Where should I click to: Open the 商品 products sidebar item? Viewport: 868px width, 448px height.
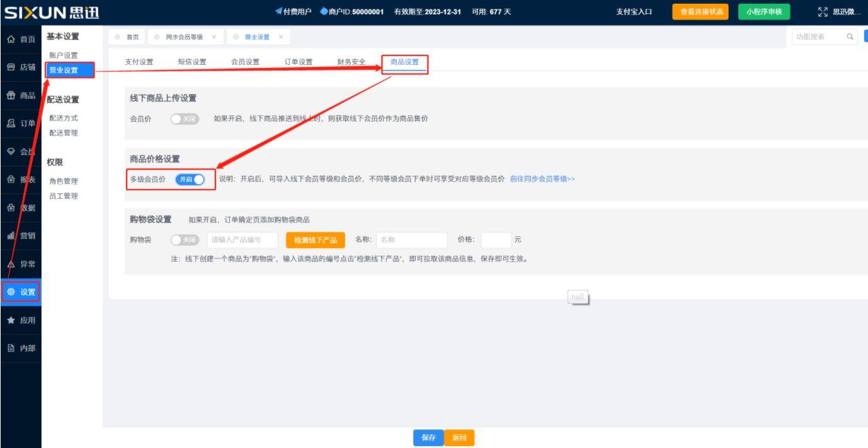(21, 95)
